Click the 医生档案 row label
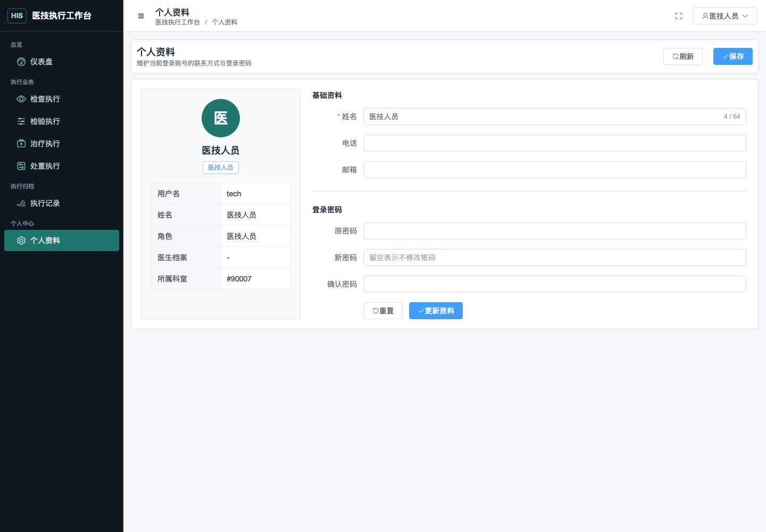 pyautogui.click(x=172, y=257)
